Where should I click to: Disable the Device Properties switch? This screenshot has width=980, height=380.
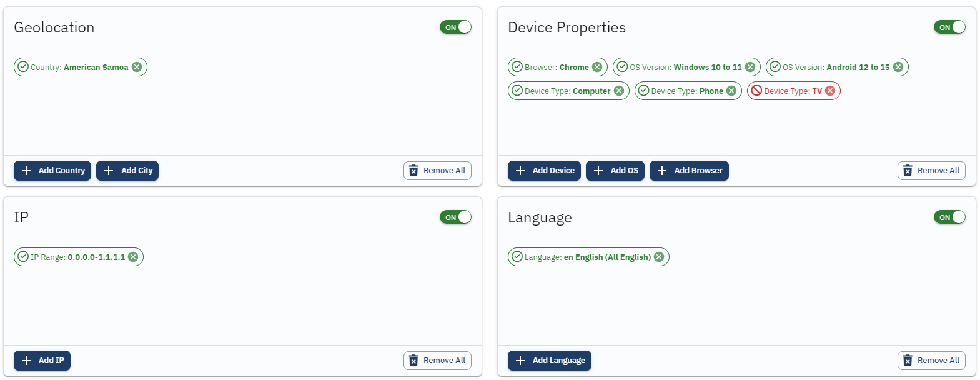[949, 27]
